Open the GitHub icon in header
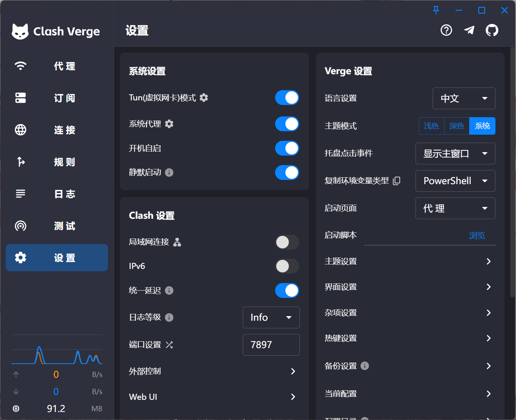This screenshot has height=420, width=516. point(492,30)
